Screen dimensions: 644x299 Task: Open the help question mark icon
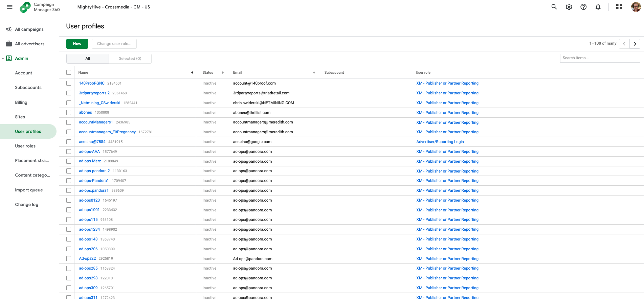coord(583,7)
